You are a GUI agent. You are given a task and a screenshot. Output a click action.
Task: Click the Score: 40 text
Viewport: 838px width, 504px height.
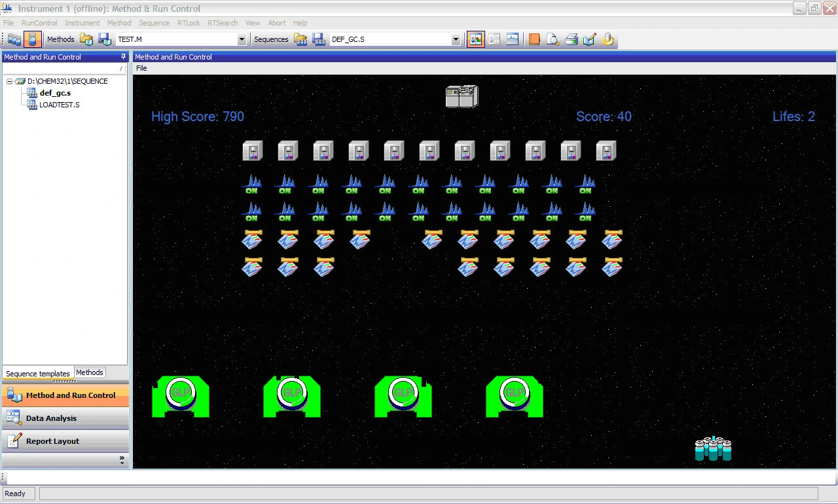click(604, 117)
